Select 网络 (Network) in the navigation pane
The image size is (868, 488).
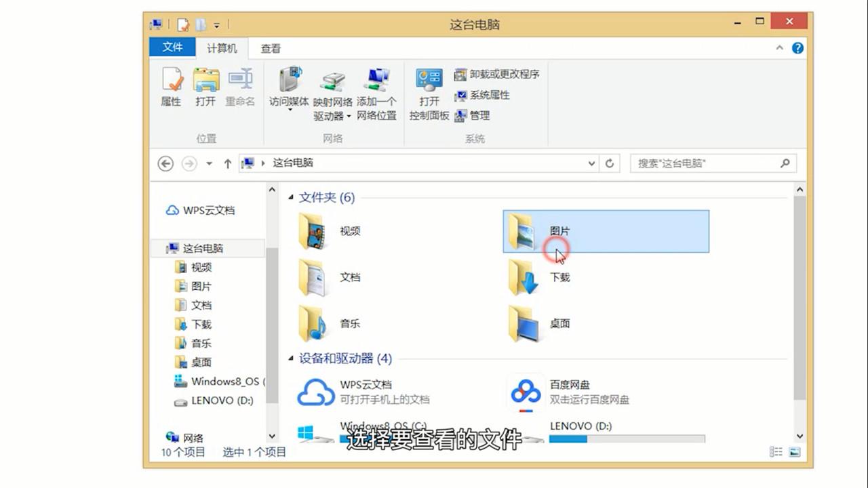point(186,438)
